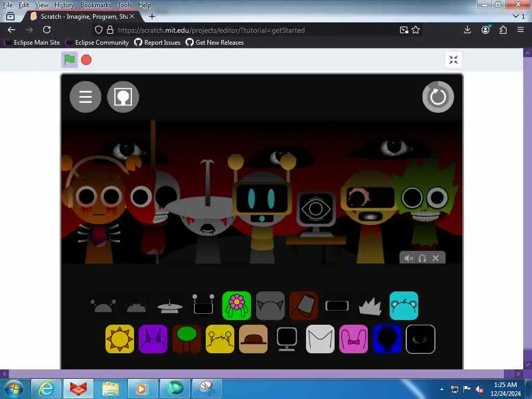The width and height of the screenshot is (532, 399).
Task: Open the Firefox account icon
Action: (486, 30)
